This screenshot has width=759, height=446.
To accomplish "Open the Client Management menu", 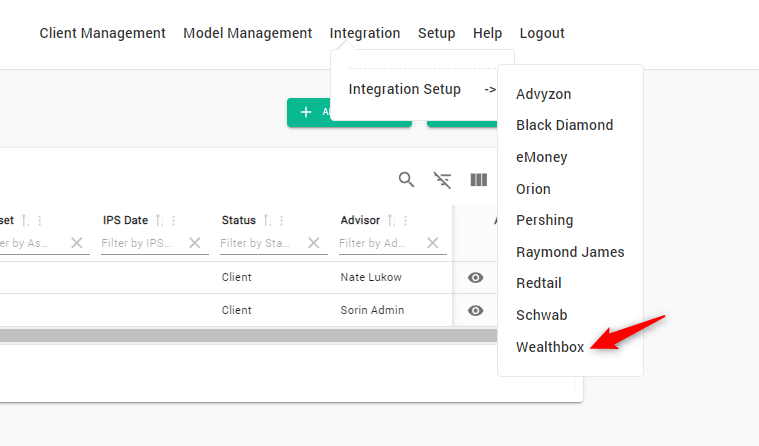I will pyautogui.click(x=103, y=33).
